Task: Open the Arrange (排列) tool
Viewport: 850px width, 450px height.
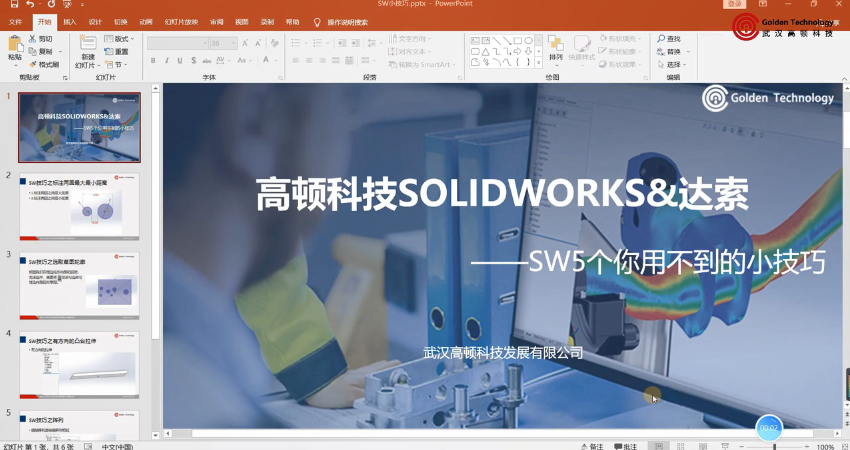Action: click(x=556, y=48)
